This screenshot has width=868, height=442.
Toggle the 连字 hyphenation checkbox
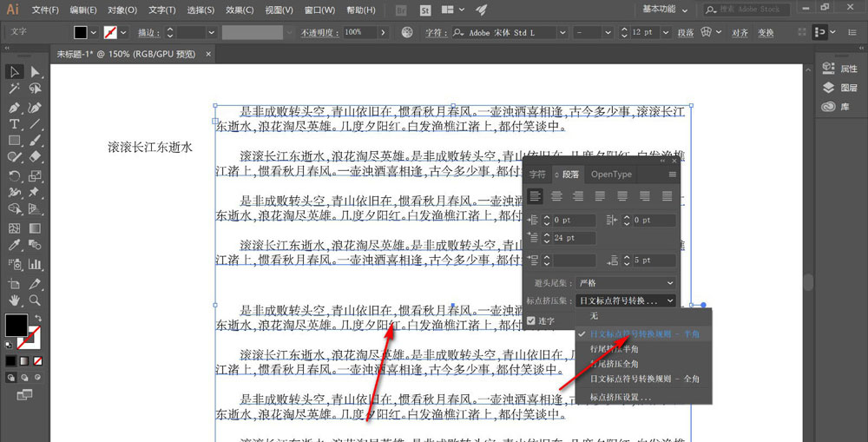tap(532, 320)
